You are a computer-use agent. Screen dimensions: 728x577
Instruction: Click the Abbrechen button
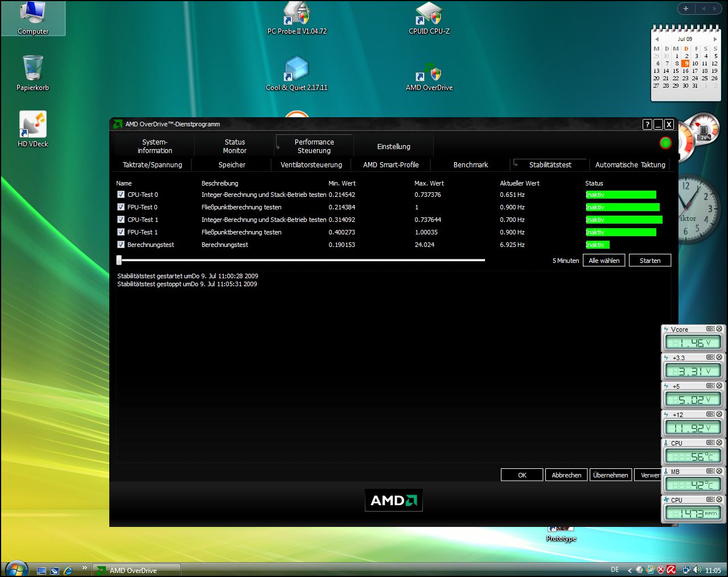566,475
